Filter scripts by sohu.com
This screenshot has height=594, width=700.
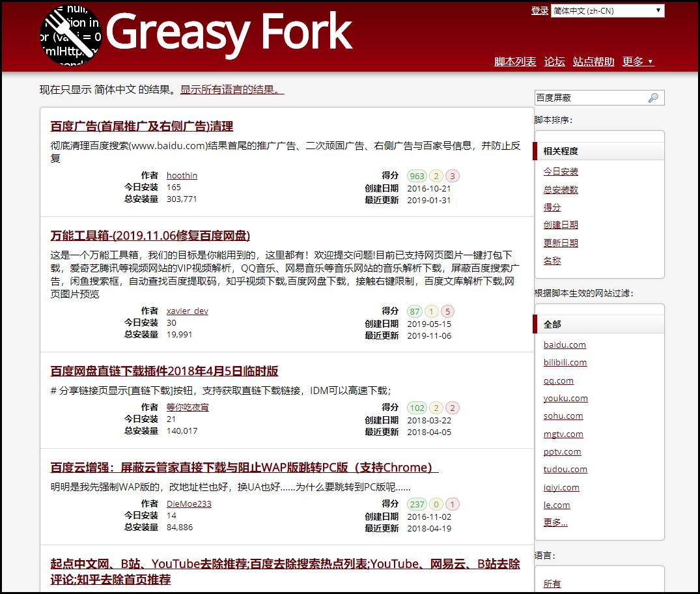pyautogui.click(x=563, y=416)
